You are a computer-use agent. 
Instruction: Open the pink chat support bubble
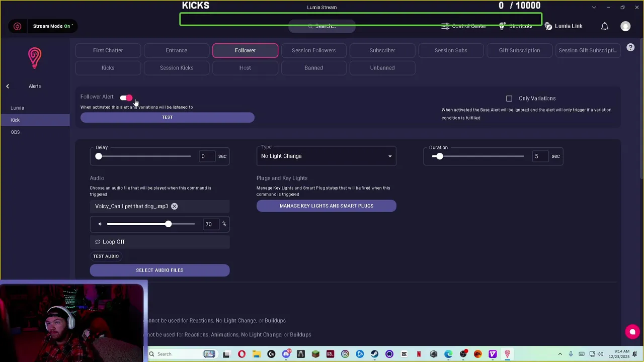[x=632, y=332]
